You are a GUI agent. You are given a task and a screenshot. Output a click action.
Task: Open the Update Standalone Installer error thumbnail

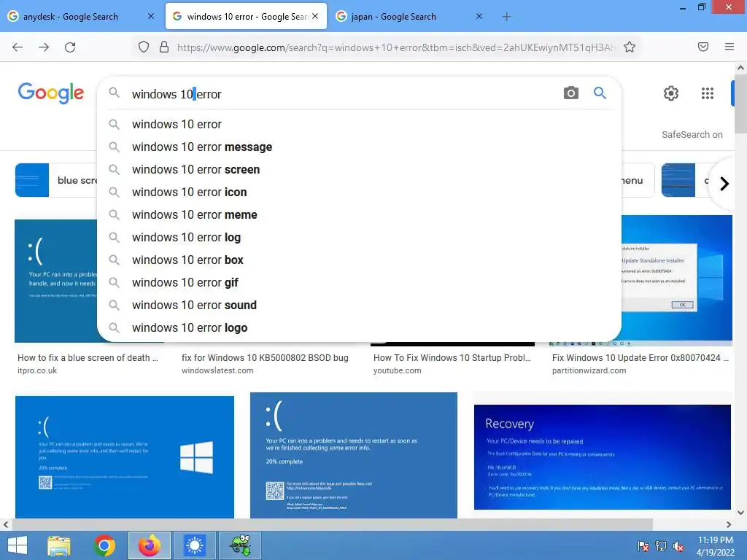point(676,280)
